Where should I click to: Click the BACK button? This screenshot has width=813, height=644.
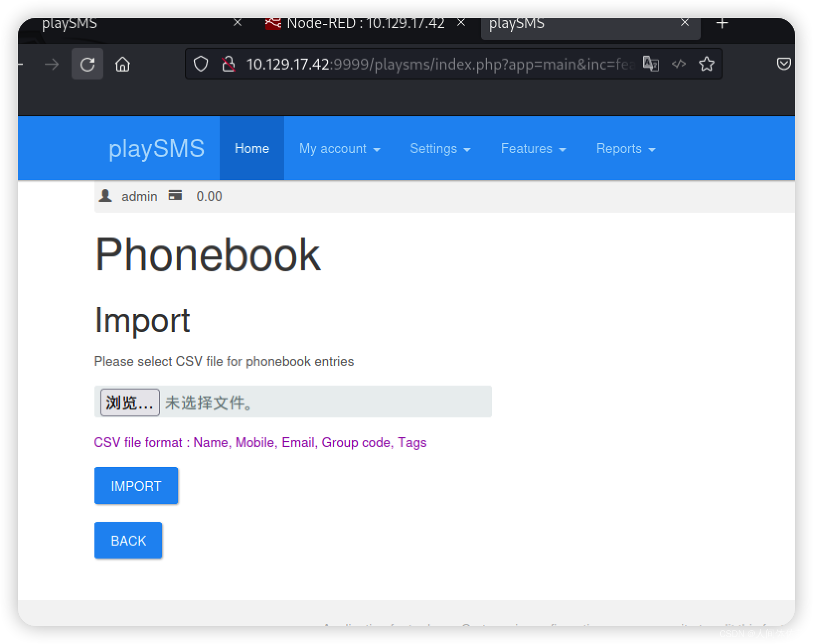(x=128, y=540)
